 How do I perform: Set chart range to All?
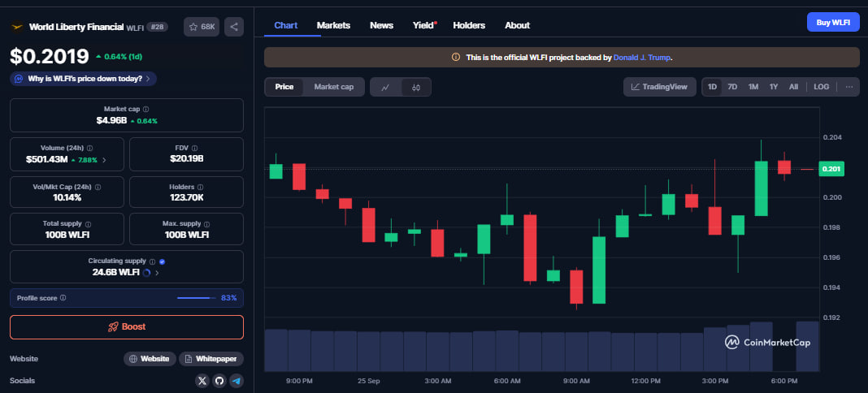[793, 87]
